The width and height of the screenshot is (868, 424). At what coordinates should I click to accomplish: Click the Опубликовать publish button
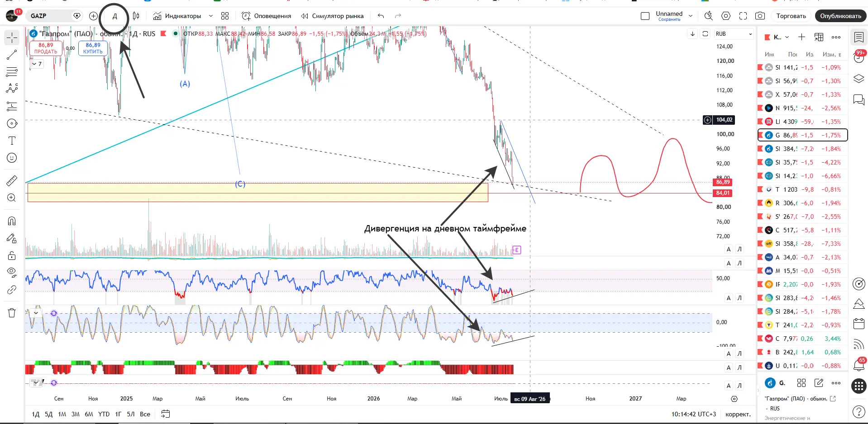coord(840,16)
